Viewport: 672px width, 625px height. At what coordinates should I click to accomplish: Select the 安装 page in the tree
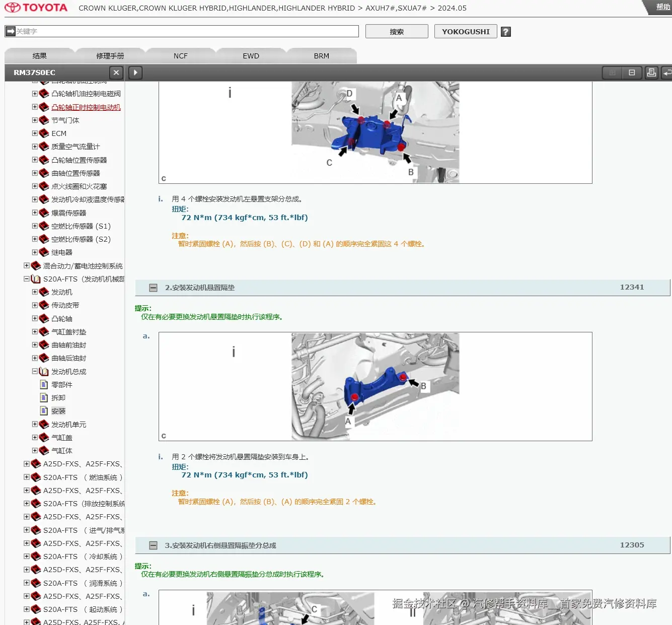(x=58, y=411)
